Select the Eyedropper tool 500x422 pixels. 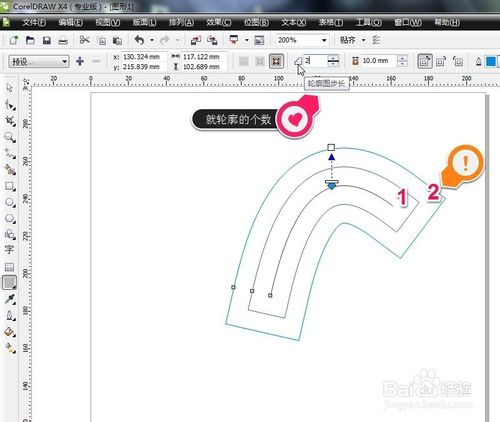point(10,299)
